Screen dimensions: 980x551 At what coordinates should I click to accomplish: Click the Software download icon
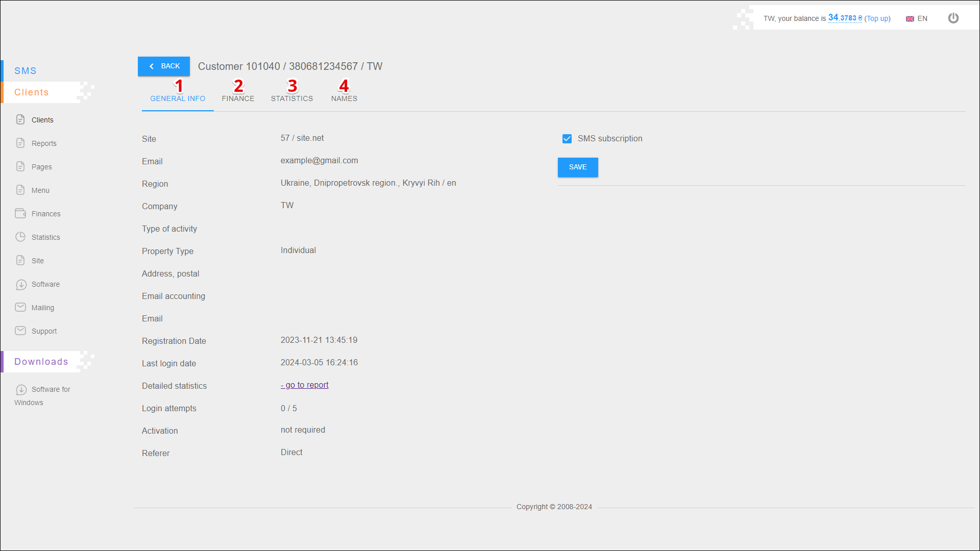point(21,284)
